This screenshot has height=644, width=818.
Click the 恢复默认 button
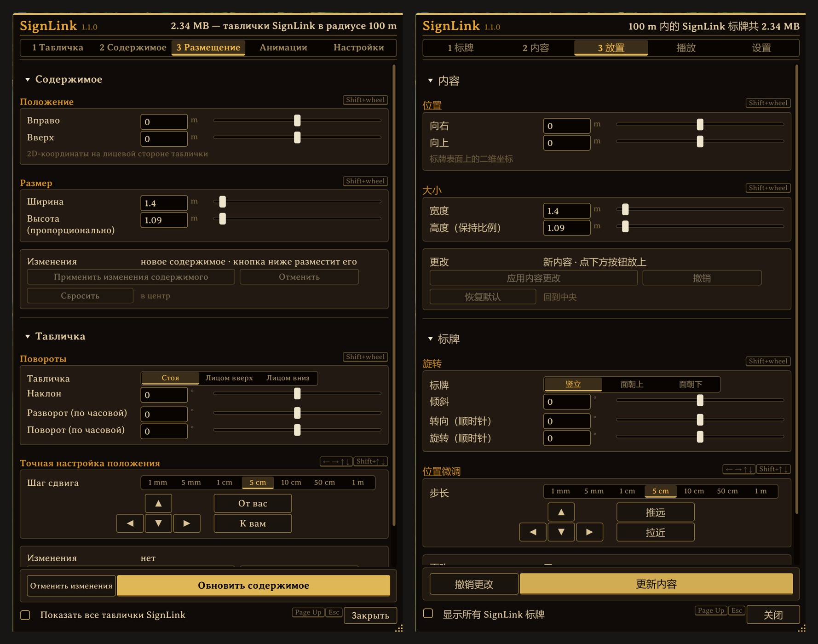click(x=483, y=297)
